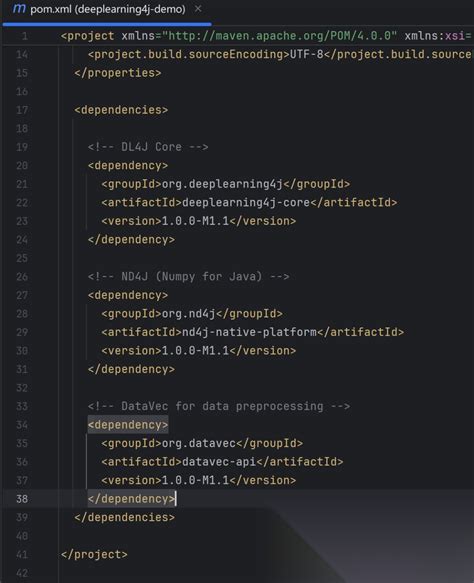Screen dimensions: 474x583
Task: Click the DataVec for data preprocessing comment
Action: 219,406
